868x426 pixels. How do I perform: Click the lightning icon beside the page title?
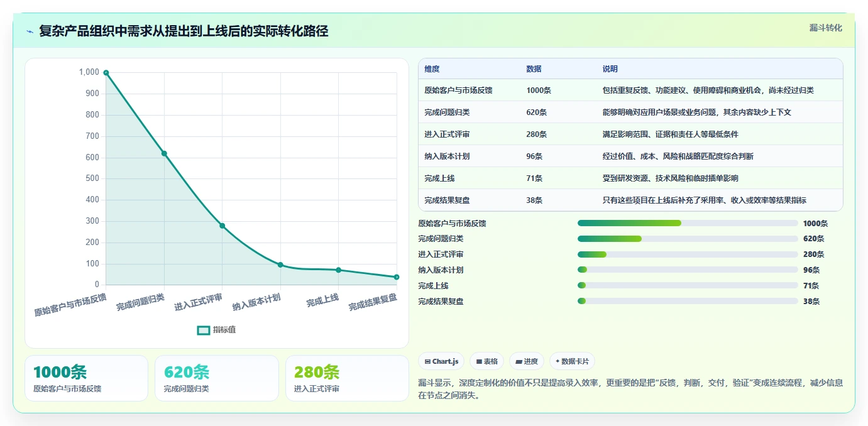point(30,31)
